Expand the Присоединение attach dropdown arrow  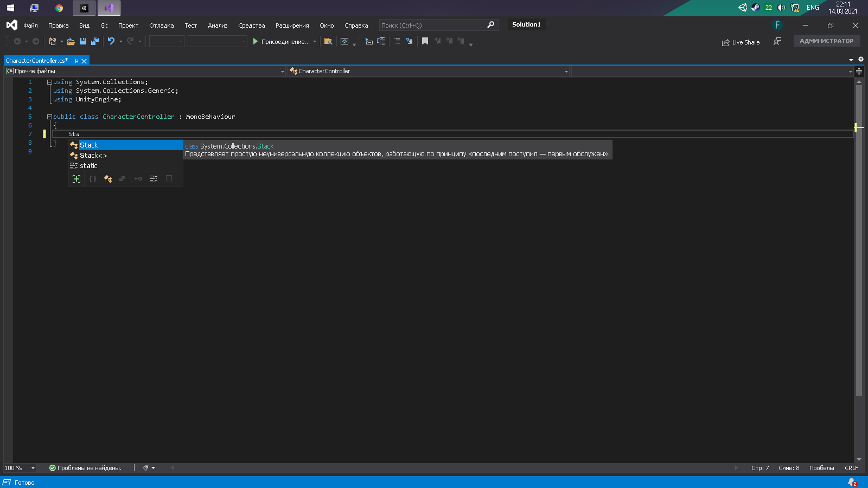tap(314, 41)
